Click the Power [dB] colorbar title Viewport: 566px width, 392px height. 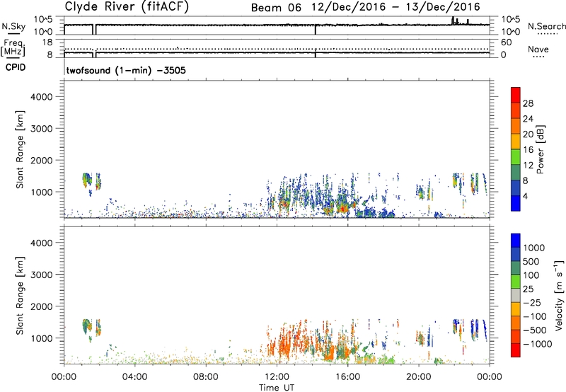[x=540, y=149]
